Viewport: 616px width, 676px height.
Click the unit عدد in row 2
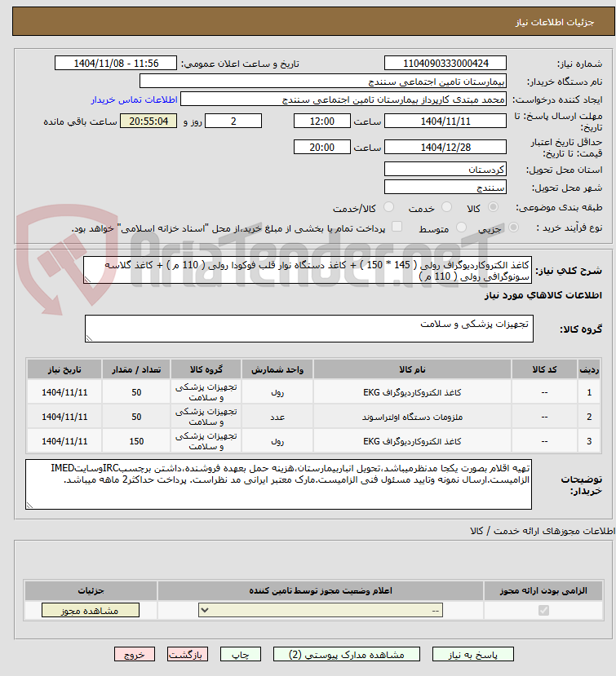click(277, 417)
